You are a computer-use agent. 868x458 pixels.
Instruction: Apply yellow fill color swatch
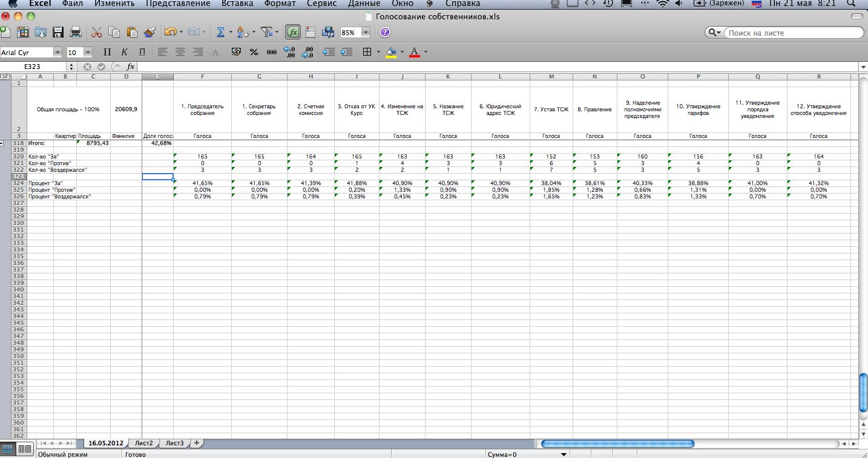(x=391, y=52)
